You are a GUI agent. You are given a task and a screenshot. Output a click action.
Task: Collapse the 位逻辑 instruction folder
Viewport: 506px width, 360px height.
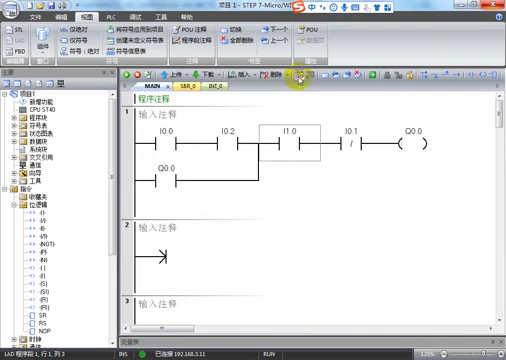pyautogui.click(x=14, y=205)
